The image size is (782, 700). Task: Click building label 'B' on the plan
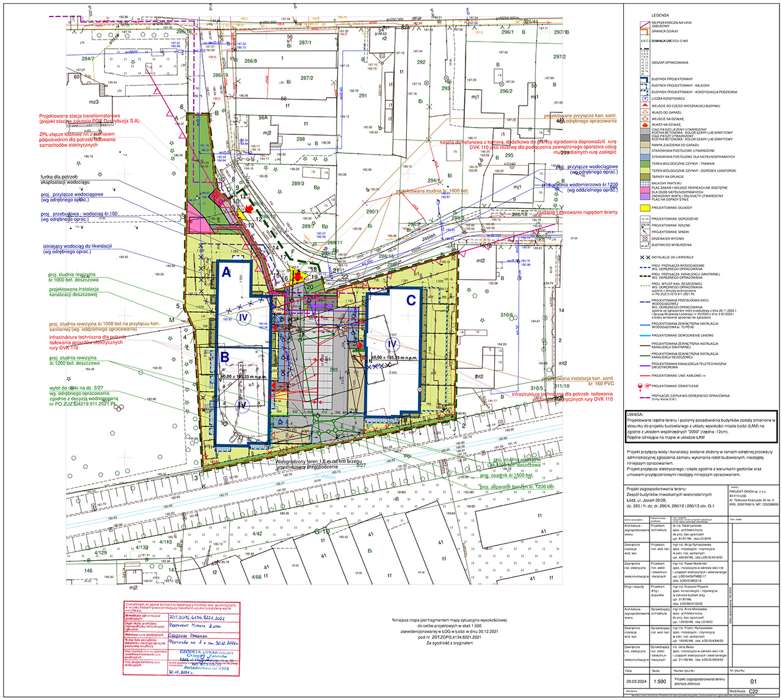tap(224, 356)
